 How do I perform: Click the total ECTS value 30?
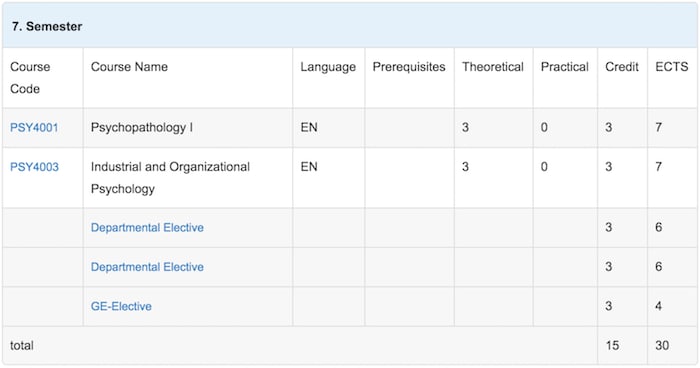(x=662, y=346)
